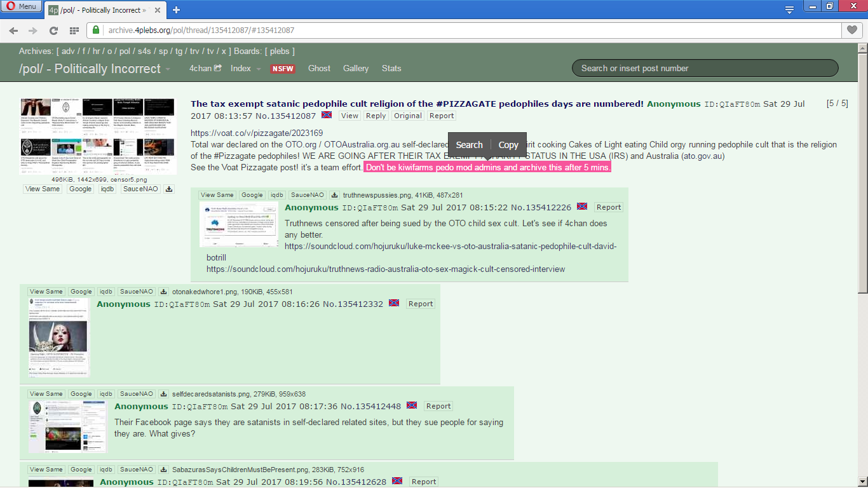Viewport: 868px width, 488px height.
Task: Open the tab menu icon
Action: coord(789,10)
